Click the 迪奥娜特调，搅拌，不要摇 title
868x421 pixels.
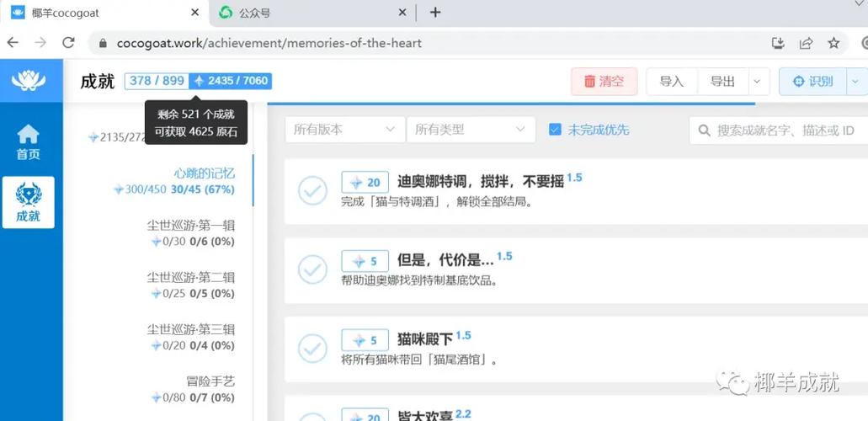tap(481, 182)
